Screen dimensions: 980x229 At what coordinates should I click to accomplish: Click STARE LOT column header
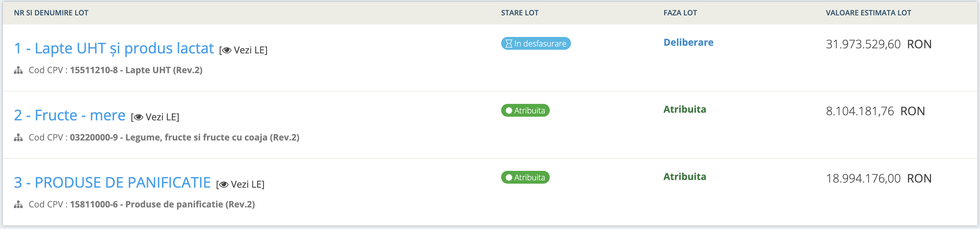tap(519, 12)
